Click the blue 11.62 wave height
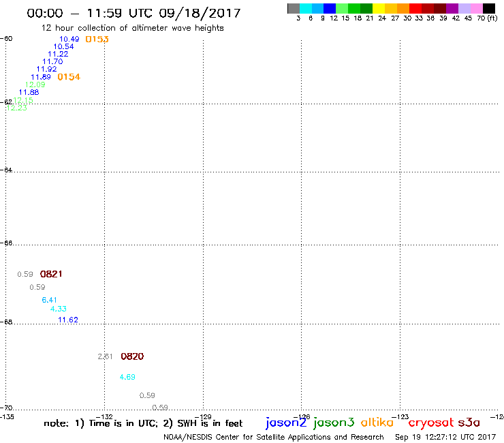 click(68, 320)
